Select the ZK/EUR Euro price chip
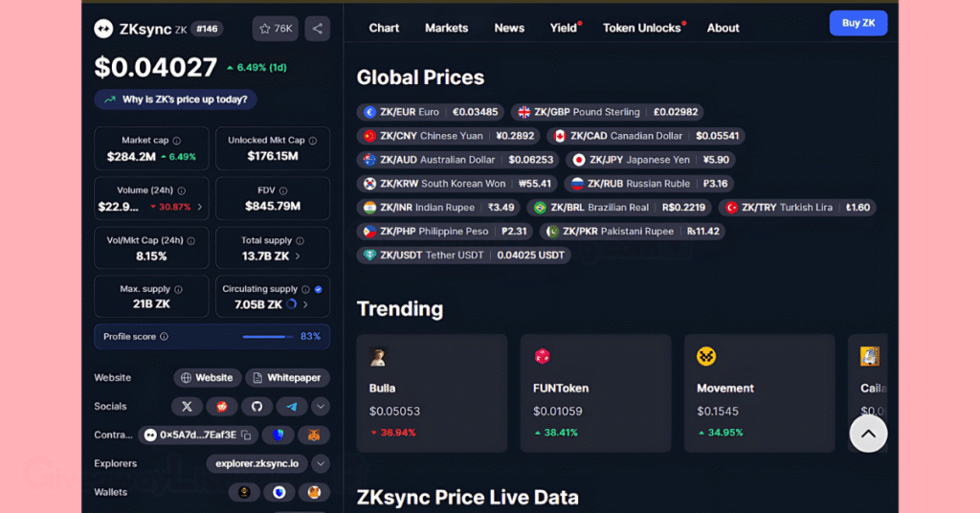This screenshot has height=513, width=980. (x=432, y=112)
